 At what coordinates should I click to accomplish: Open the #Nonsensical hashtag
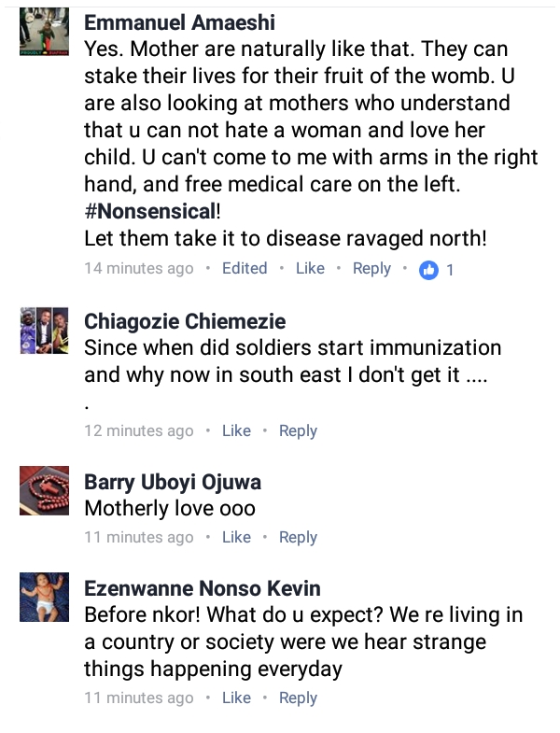click(x=149, y=211)
